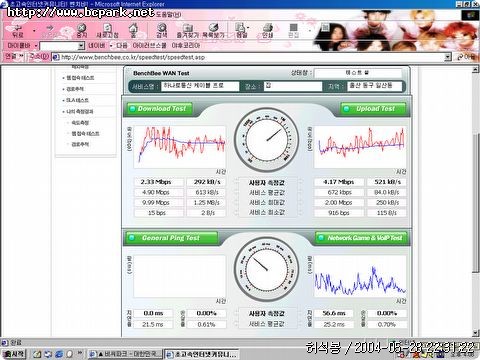
Task: Click the download speed gauge dial
Action: point(266,140)
